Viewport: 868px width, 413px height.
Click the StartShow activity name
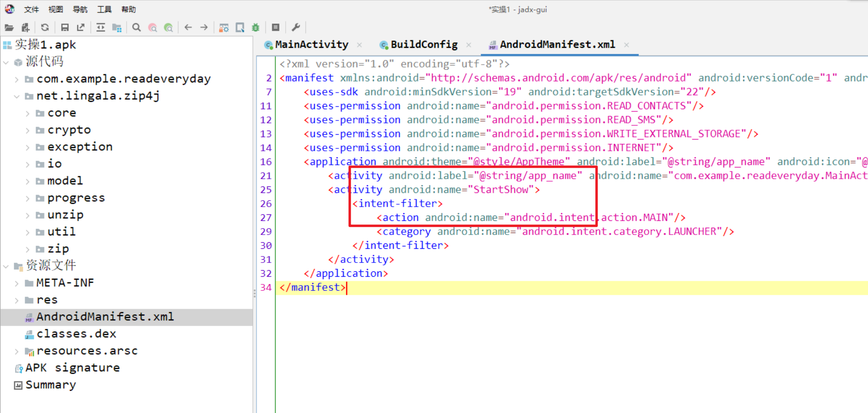tap(501, 190)
